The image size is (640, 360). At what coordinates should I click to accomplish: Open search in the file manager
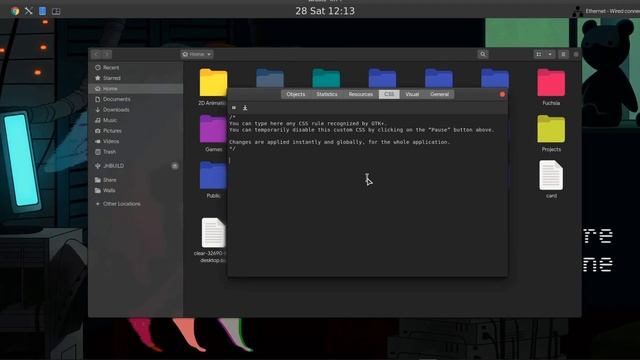click(483, 54)
